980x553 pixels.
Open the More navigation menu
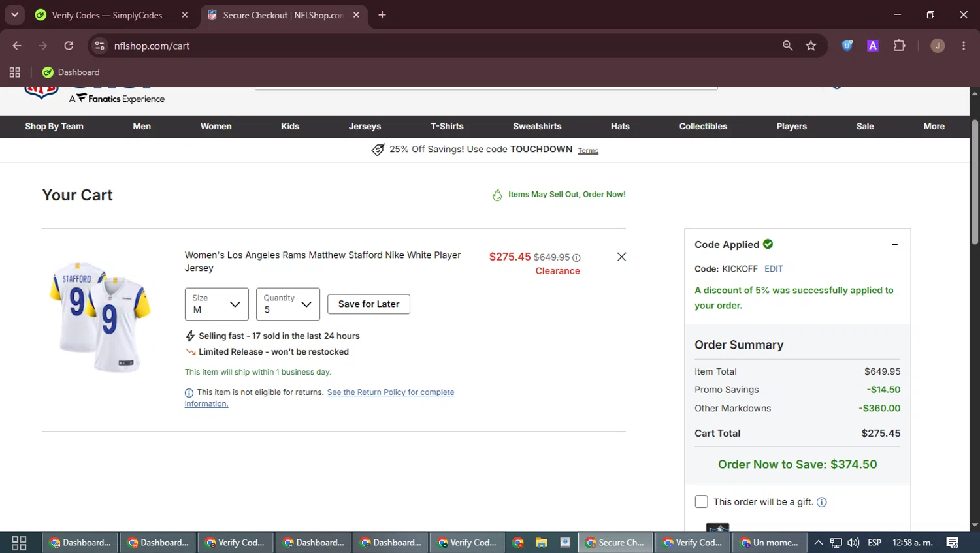click(934, 127)
